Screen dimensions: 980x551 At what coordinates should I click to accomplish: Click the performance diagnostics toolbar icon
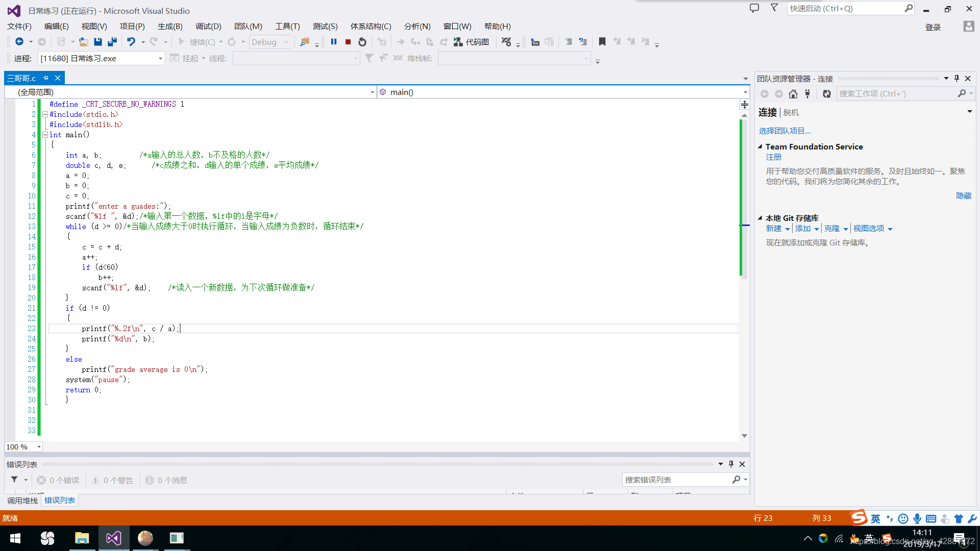tap(506, 42)
